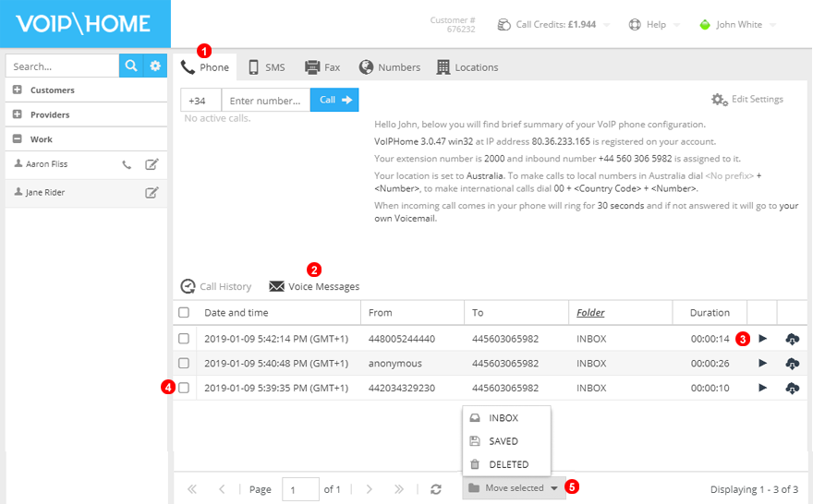Toggle the select-all checkbox in table header
813x504 pixels.
(184, 313)
